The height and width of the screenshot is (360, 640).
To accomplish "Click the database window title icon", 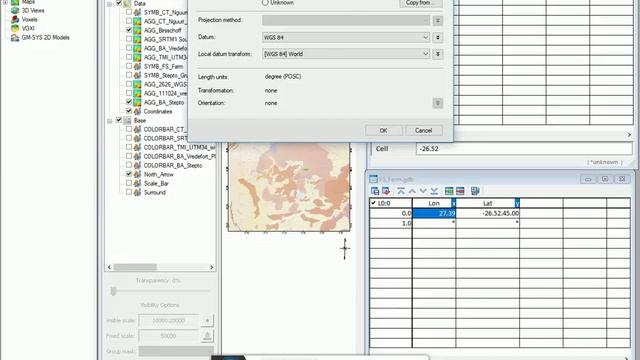I will click(x=373, y=179).
